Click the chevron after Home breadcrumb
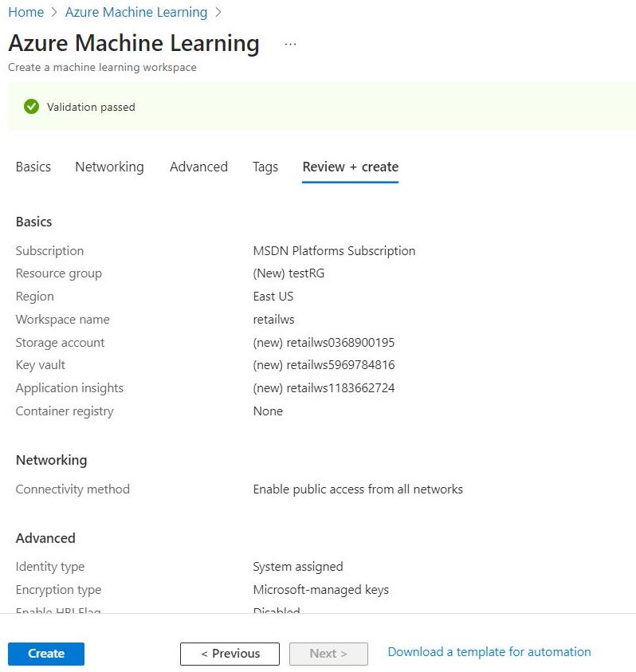Viewport: 636px width, 672px height. [x=54, y=12]
